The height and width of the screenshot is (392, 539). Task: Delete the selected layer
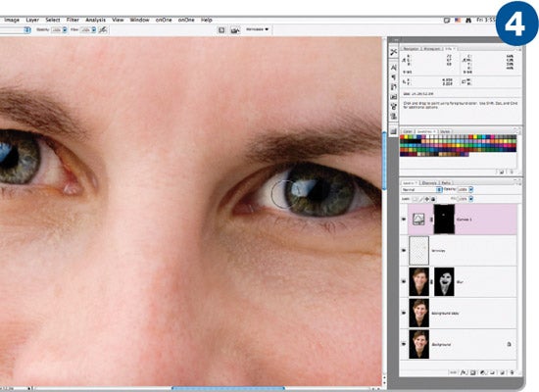click(512, 372)
